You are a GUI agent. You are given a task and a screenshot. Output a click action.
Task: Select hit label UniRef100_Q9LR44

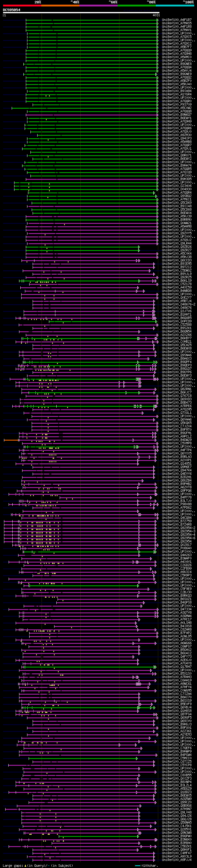pos(177,243)
